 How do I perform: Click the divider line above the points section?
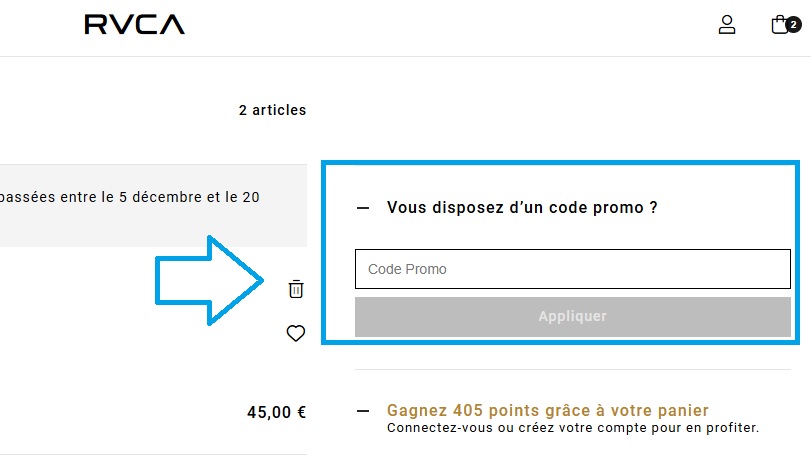pyautogui.click(x=573, y=370)
